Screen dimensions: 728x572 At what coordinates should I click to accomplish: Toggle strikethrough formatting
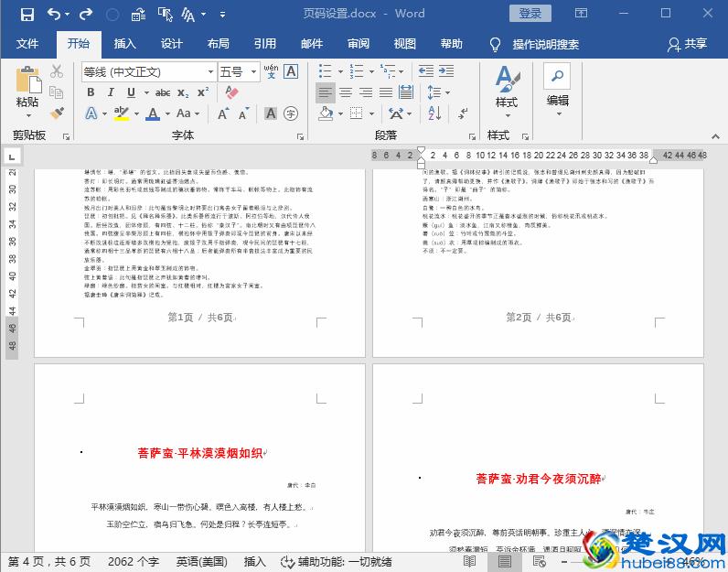pyautogui.click(x=163, y=92)
